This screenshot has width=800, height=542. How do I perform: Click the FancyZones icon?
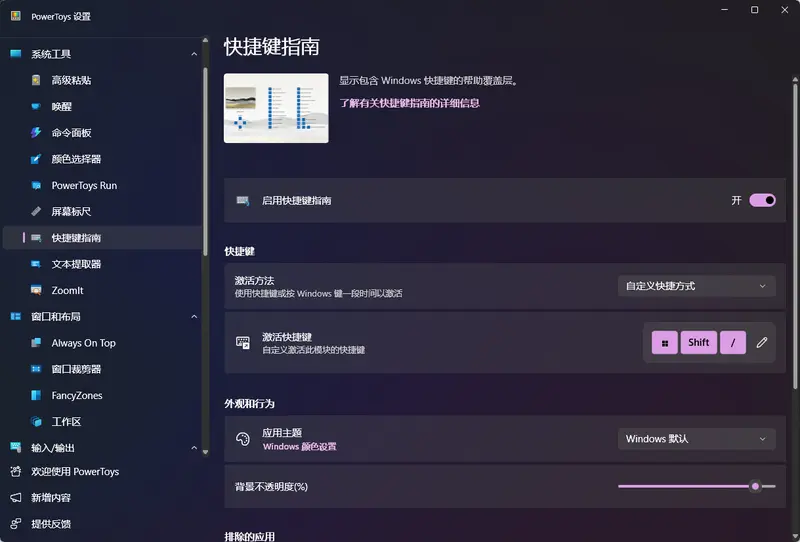36,396
